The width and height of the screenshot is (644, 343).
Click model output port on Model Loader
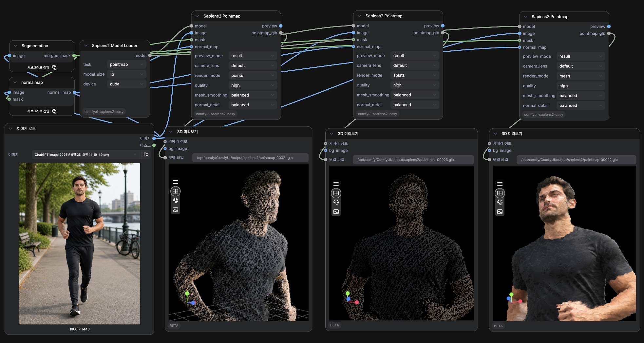coord(150,56)
